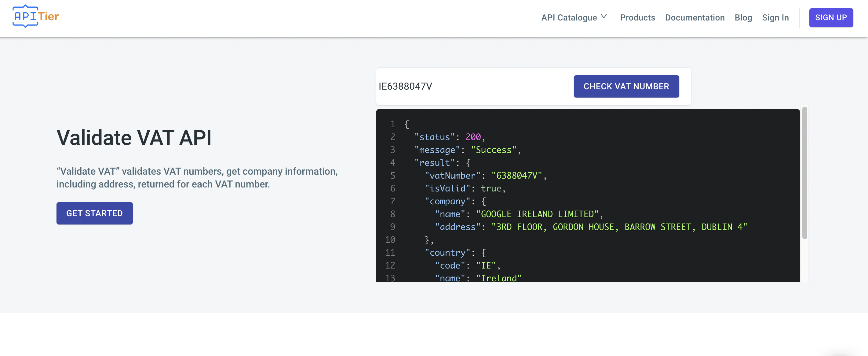Expand the API Catalogue chevron
The image size is (868, 356).
(604, 17)
